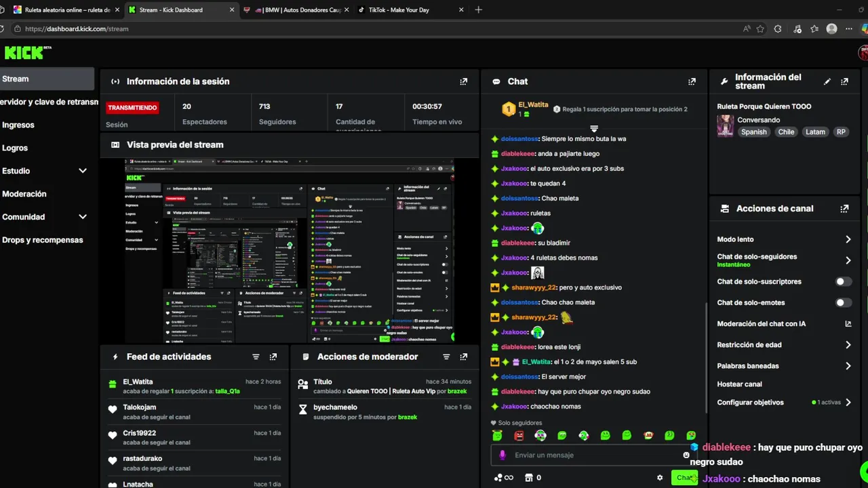This screenshot has height=488, width=868.
Task: Pop out the Feed de actividades panel
Action: 273,357
